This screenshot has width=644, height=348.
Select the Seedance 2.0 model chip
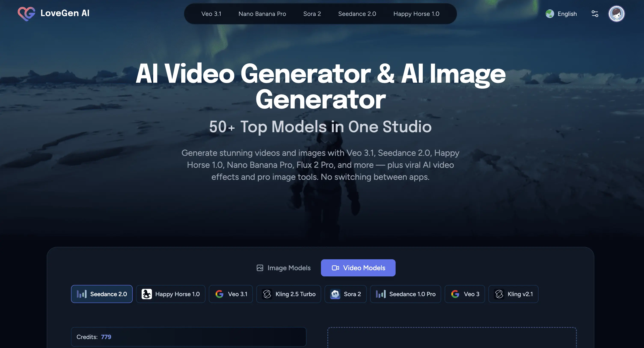pos(102,294)
